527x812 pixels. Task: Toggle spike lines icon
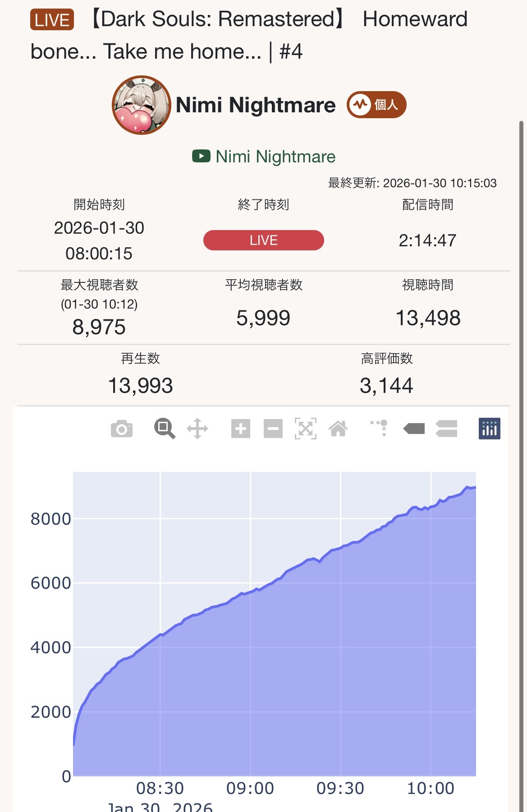click(379, 428)
